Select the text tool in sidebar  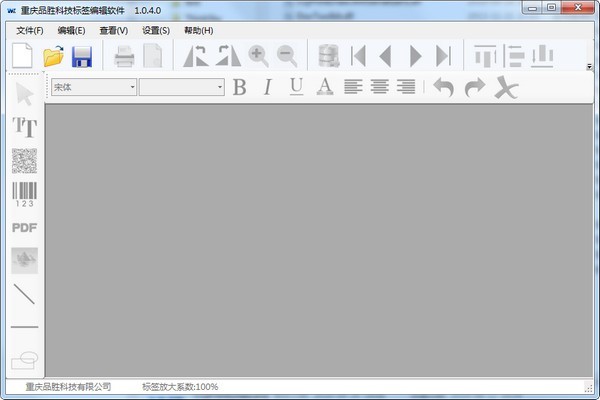(x=24, y=127)
